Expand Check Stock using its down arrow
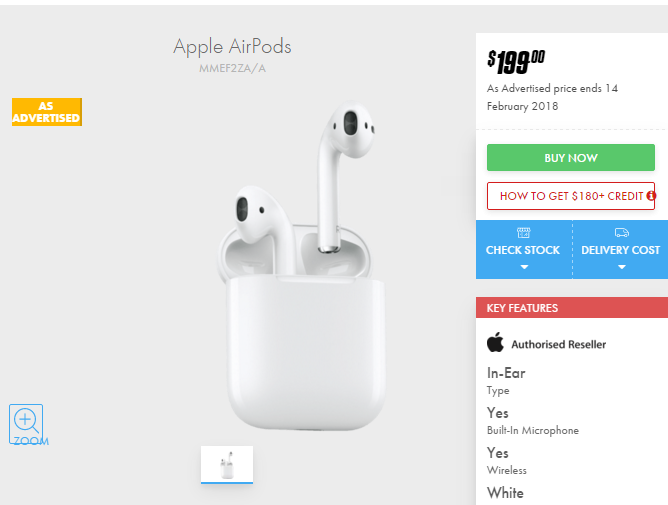This screenshot has width=668, height=505. tap(524, 267)
